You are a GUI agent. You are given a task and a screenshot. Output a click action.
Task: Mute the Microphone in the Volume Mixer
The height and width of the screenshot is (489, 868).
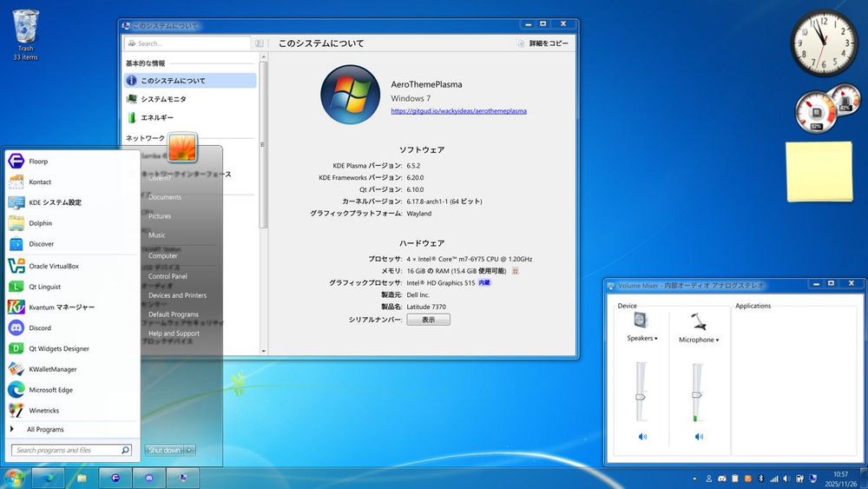pyautogui.click(x=699, y=436)
